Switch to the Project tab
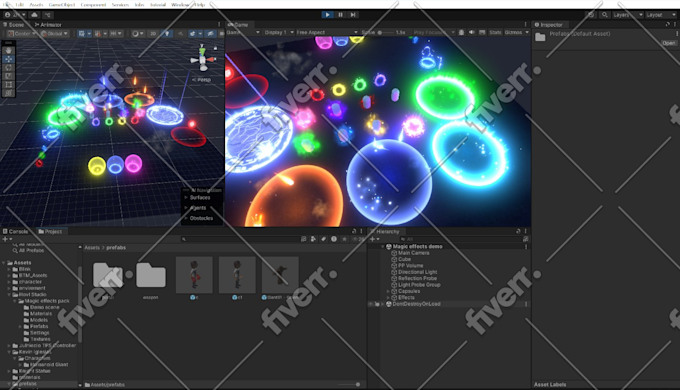 click(50, 232)
